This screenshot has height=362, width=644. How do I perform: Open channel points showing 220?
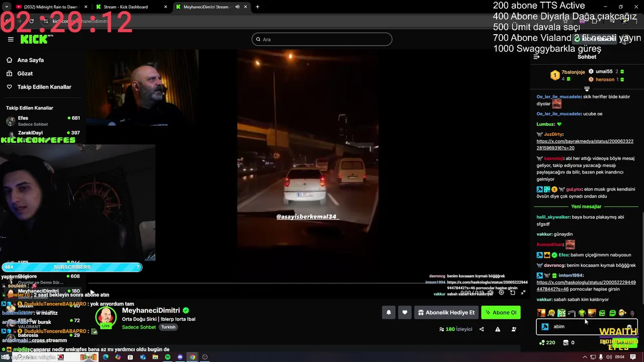pyautogui.click(x=547, y=342)
